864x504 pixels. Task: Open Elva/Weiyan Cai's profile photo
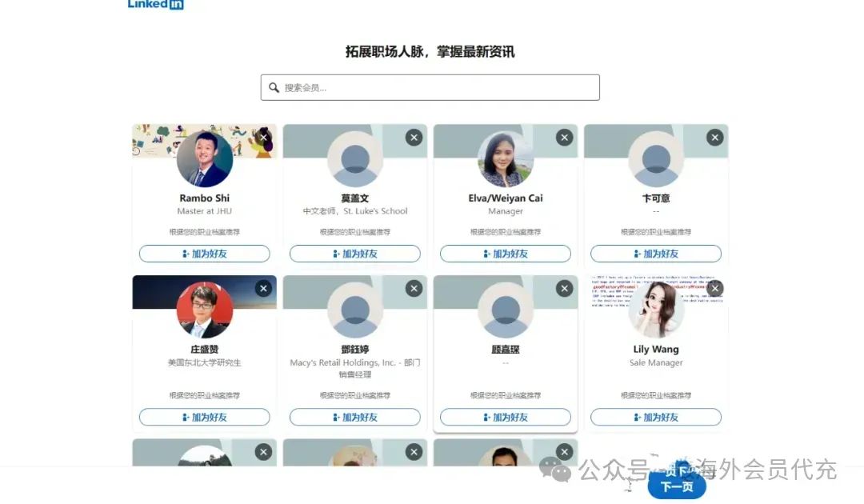[506, 159]
